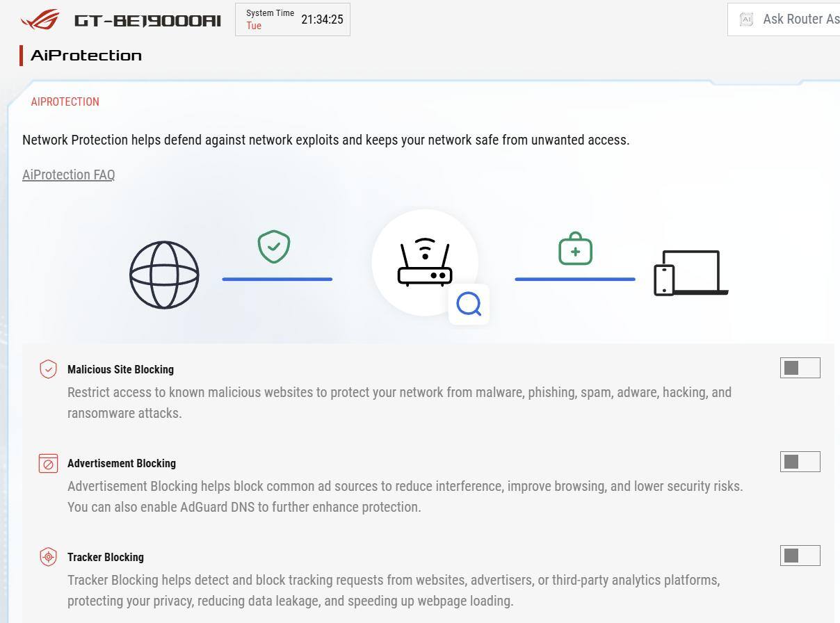Click the Malicious Site Blocking shield icon
The width and height of the screenshot is (840, 623).
coord(48,369)
